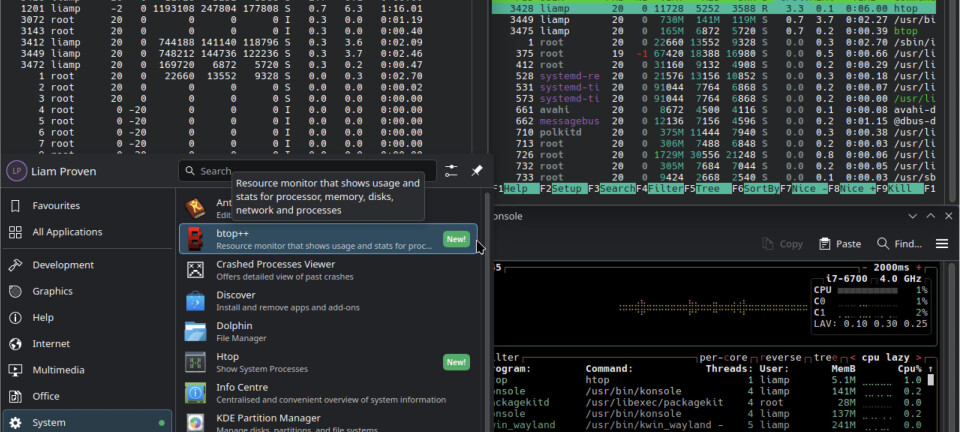Viewport: 960px width, 432px height.
Task: Click the Favourites bookmark icon
Action: 16,206
